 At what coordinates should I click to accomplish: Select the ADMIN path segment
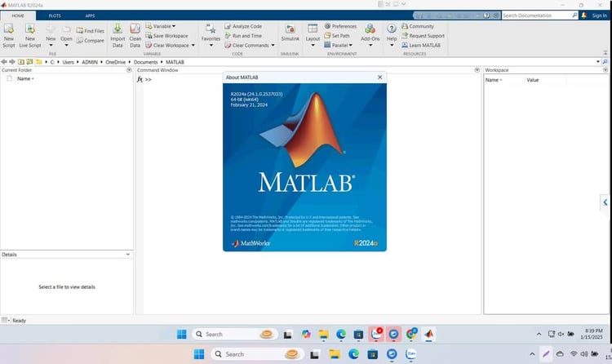[x=90, y=62]
